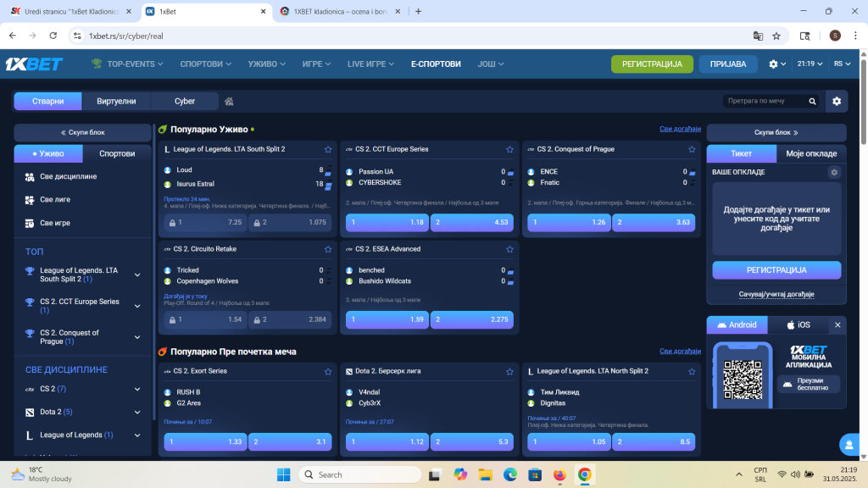Image resolution: width=868 pixels, height=488 pixels.
Task: Bookmark this page with the star icon
Action: pyautogui.click(x=776, y=36)
